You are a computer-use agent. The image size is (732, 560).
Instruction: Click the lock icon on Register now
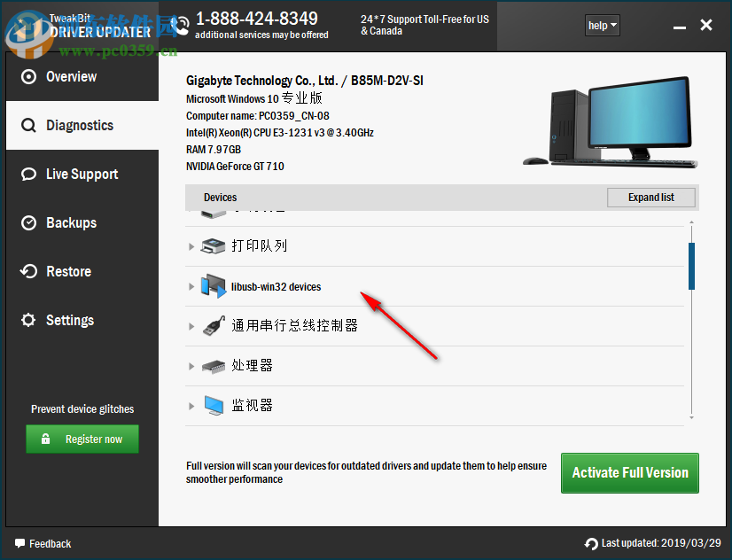pos(48,439)
